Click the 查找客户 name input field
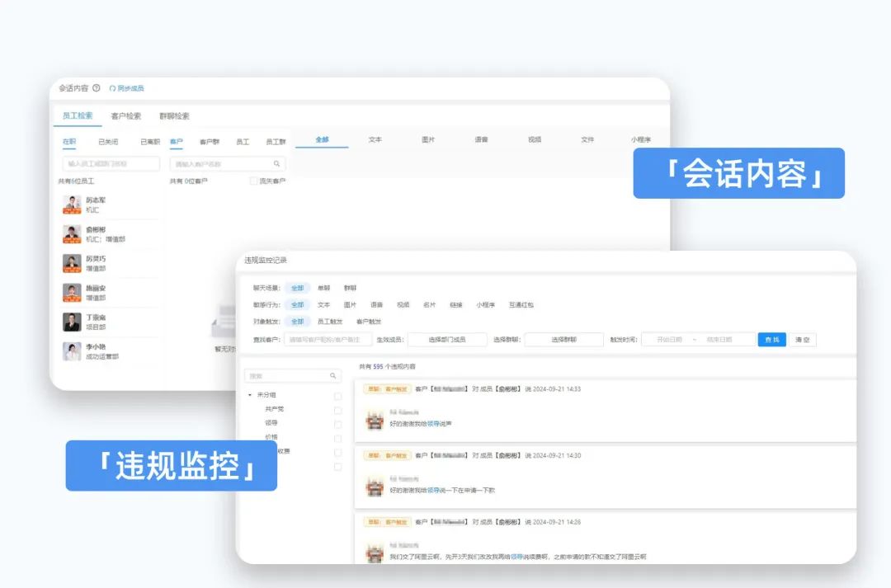The width and height of the screenshot is (891, 588). [x=328, y=340]
